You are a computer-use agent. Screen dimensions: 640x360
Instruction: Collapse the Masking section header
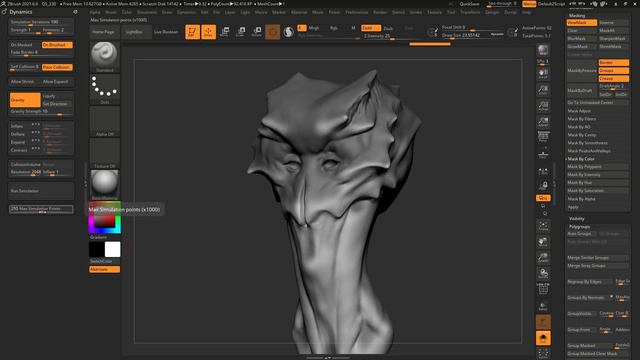577,16
